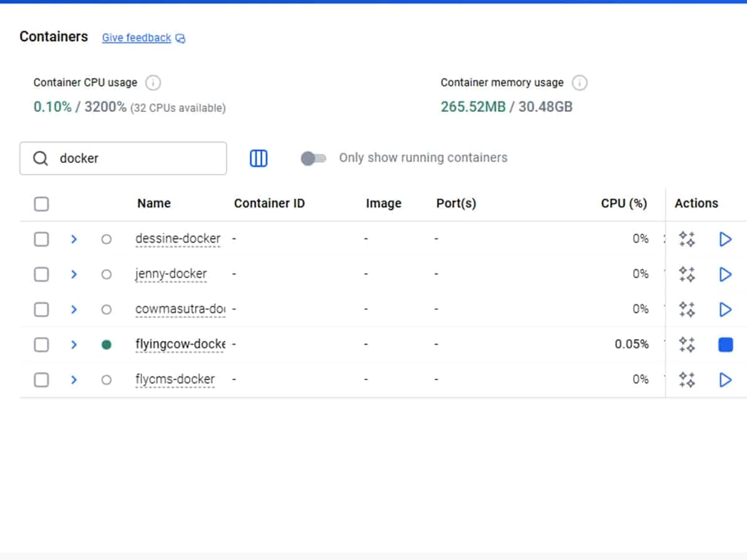Open the flyingcow-docker container name link
This screenshot has width=747, height=560.
[180, 344]
